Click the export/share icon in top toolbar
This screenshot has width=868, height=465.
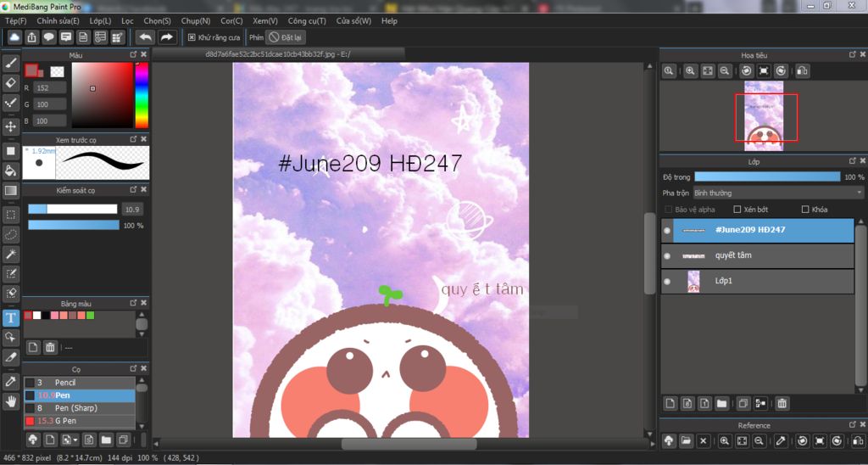(32, 37)
